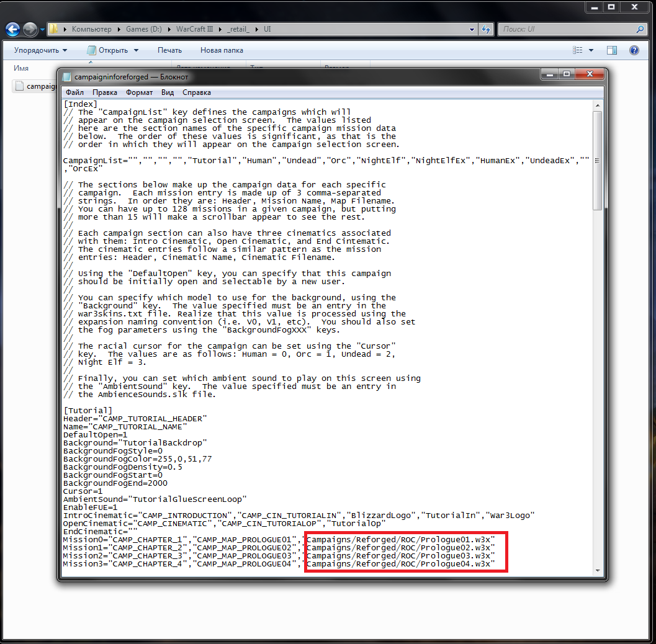Maximize the Notepad window
This screenshot has height=644, width=656.
(x=567, y=74)
